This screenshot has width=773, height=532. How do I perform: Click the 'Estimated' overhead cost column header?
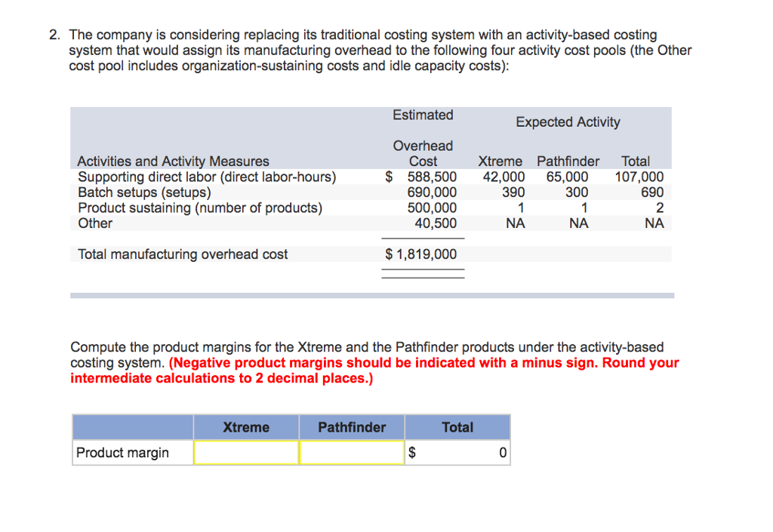[x=423, y=115]
